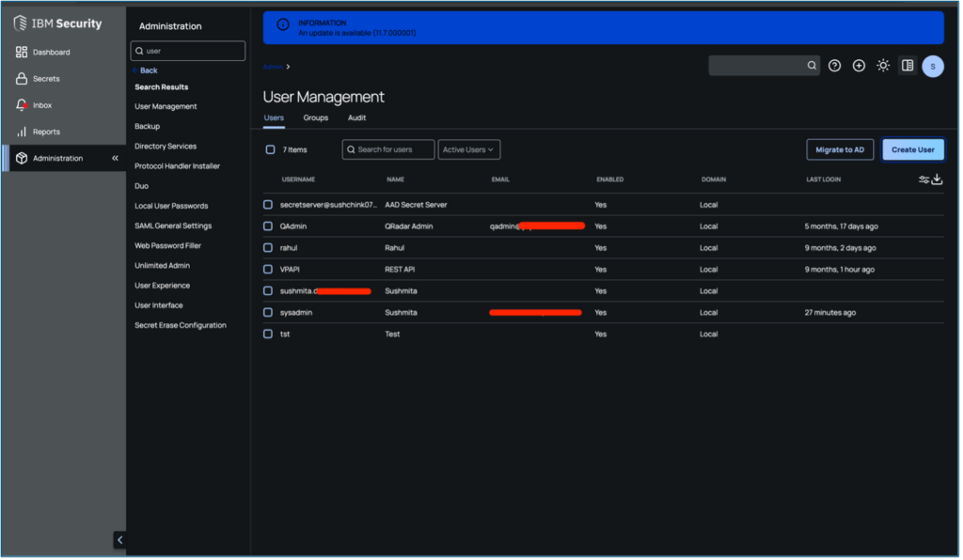Open Directory Services from search results
The height and width of the screenshot is (560, 963).
tap(165, 147)
